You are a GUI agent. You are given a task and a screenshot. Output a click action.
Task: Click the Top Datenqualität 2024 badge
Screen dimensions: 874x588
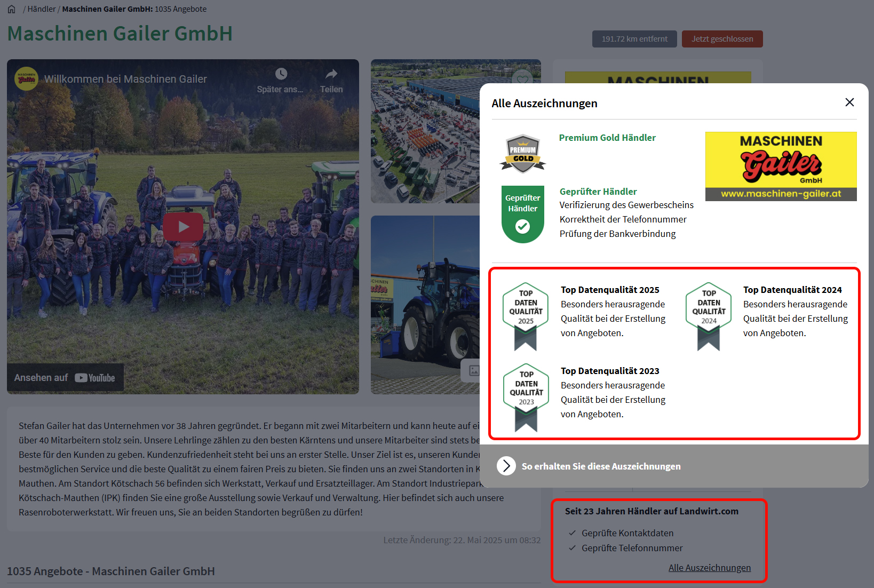coord(709,316)
